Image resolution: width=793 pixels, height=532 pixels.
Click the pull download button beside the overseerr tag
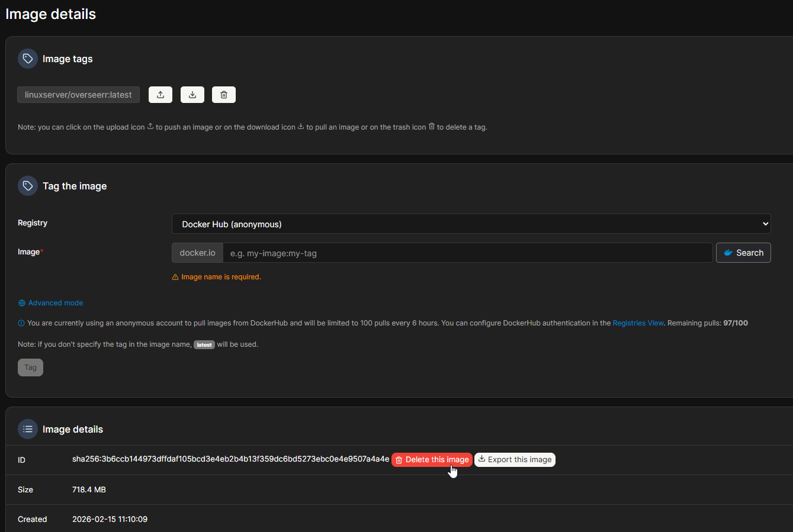click(x=192, y=95)
